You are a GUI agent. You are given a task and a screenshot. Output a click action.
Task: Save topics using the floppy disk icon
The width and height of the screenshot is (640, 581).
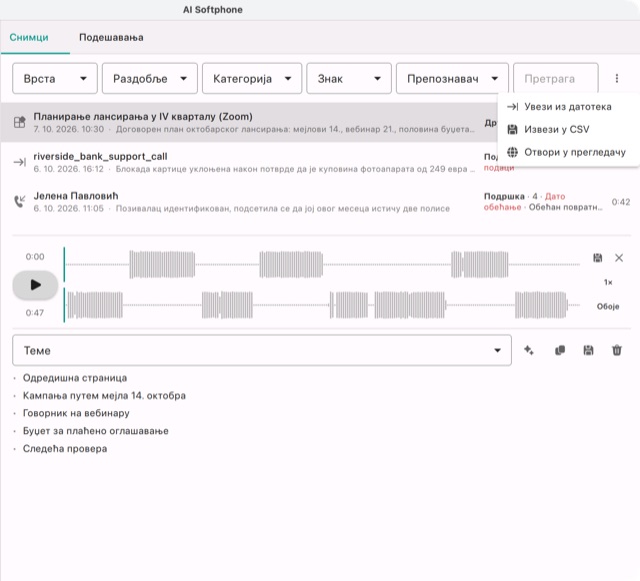[588, 350]
